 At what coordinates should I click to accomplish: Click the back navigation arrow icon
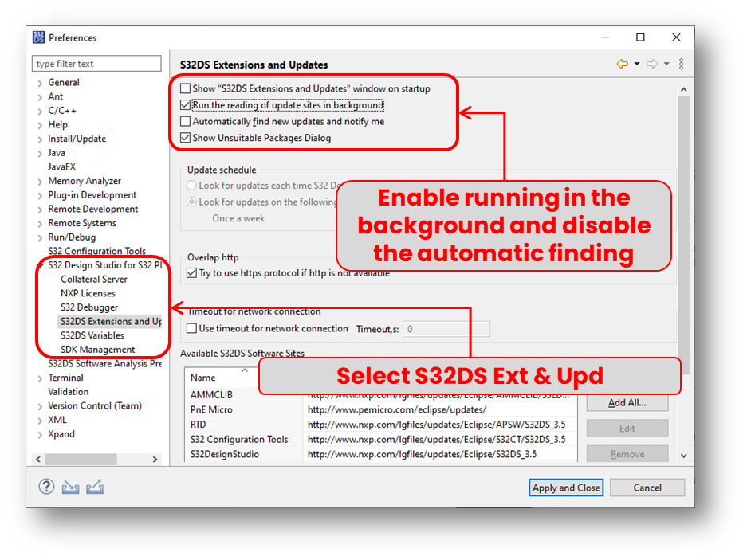click(622, 64)
